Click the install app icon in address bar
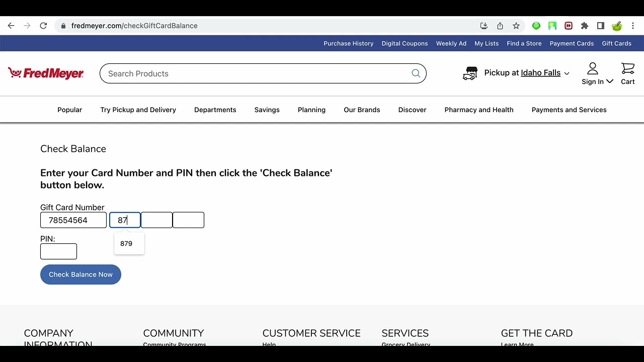The height and width of the screenshot is (362, 644). 484,26
